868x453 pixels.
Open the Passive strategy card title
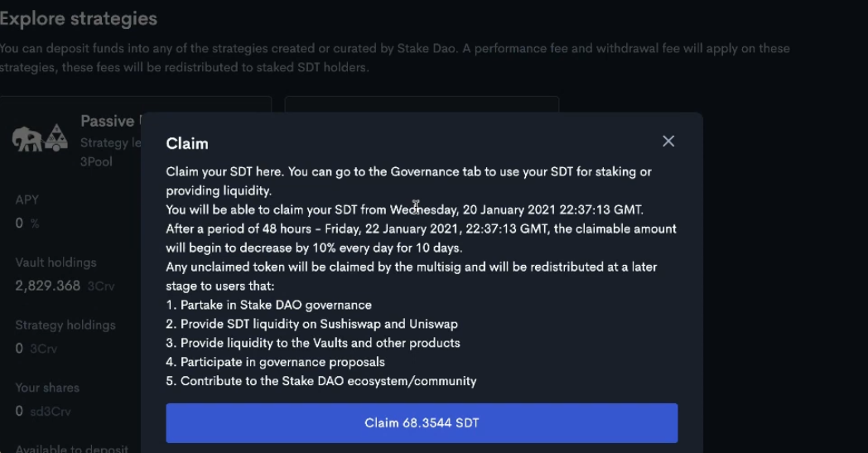pos(110,121)
